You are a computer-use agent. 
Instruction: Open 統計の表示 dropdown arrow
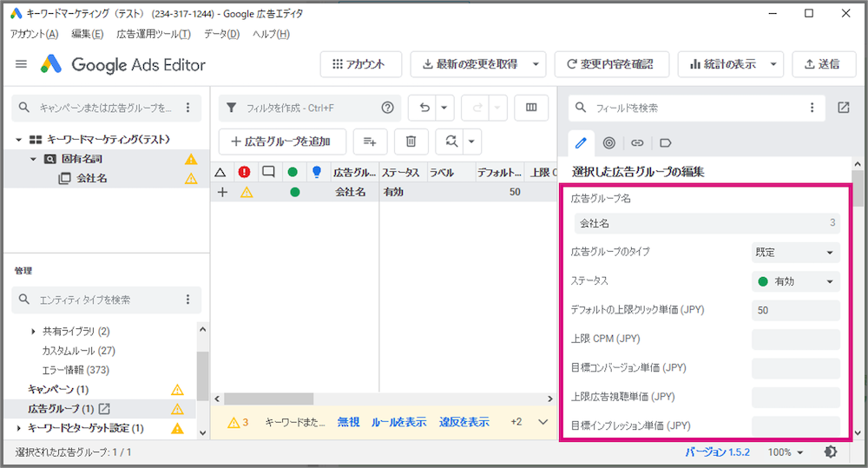(773, 64)
